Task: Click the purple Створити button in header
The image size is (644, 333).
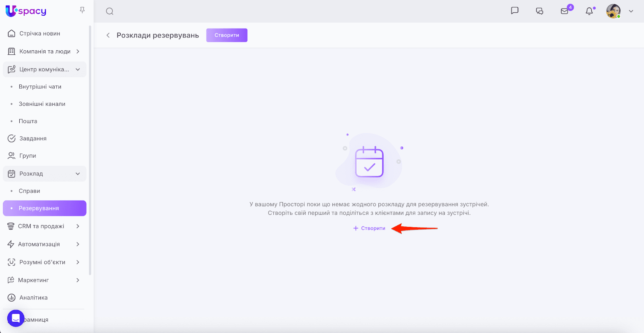Action: click(x=227, y=35)
